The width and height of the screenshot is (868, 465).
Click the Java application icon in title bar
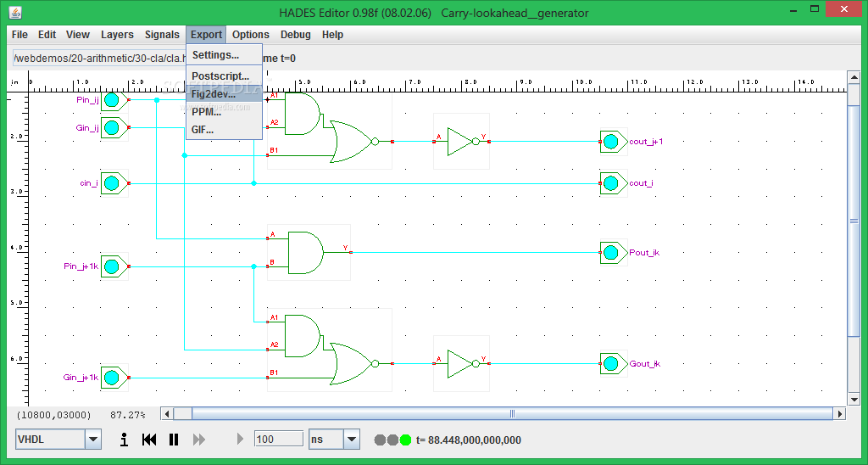[15, 11]
